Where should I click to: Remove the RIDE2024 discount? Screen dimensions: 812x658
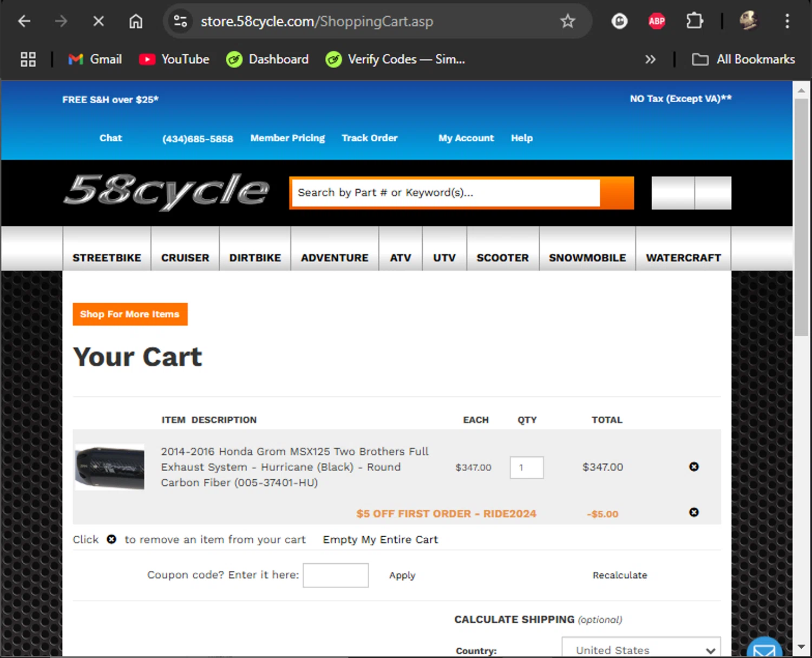point(694,512)
